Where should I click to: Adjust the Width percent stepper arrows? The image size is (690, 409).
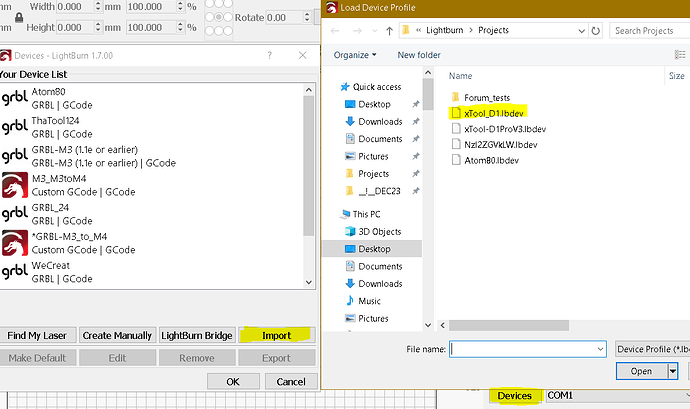click(x=180, y=7)
